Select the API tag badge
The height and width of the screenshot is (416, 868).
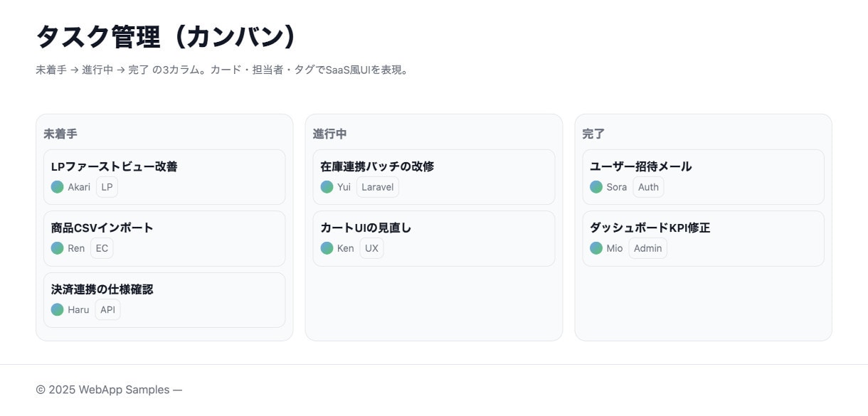pyautogui.click(x=108, y=309)
